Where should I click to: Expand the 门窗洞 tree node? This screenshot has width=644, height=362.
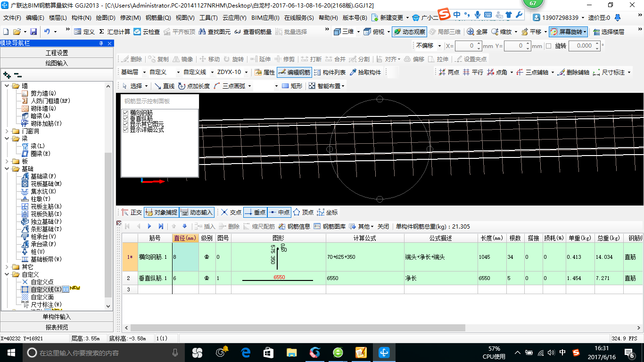point(7,131)
